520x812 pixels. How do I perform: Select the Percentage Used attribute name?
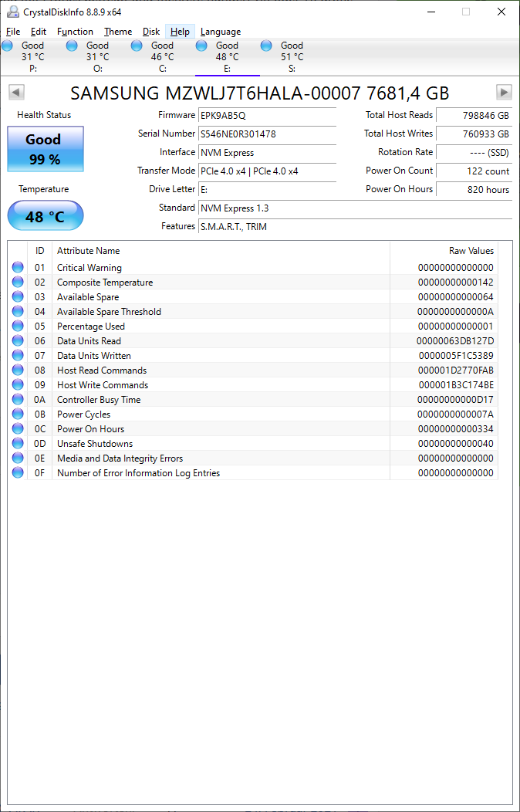91,326
